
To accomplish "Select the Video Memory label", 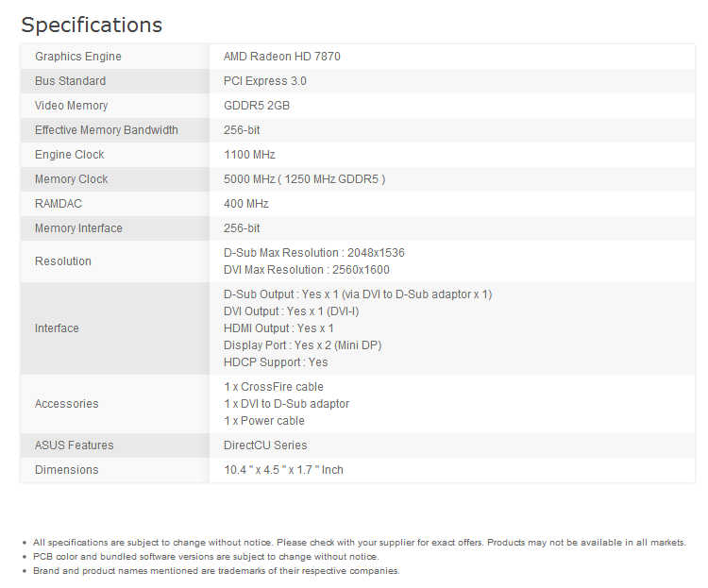I will pos(72,106).
